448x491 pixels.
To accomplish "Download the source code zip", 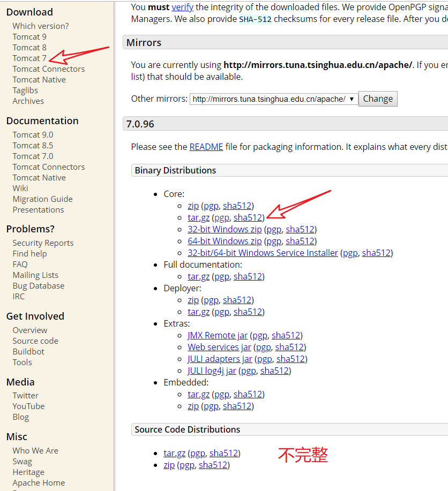I will point(169,465).
